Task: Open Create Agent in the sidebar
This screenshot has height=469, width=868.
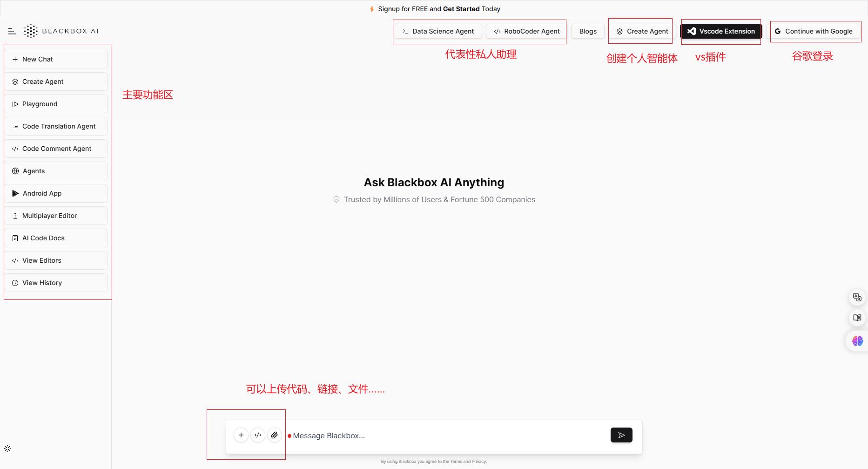Action: (x=56, y=82)
